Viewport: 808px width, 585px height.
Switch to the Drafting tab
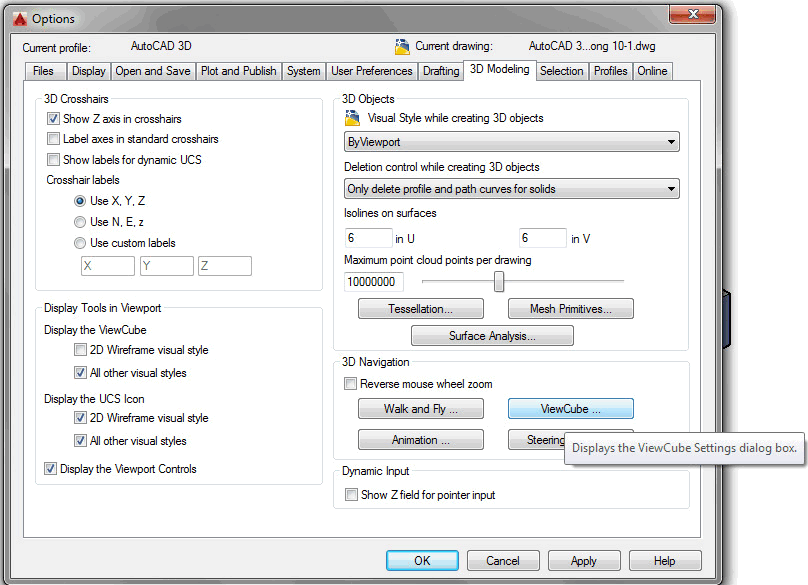click(440, 71)
